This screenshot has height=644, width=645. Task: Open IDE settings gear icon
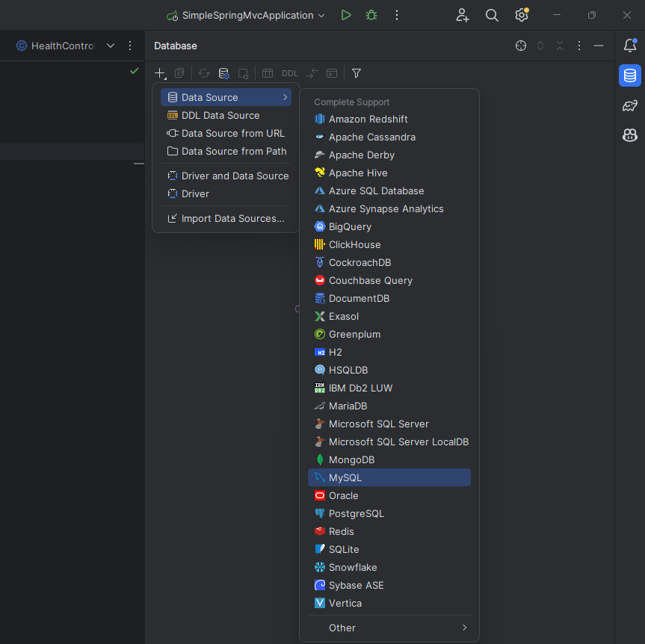[x=521, y=15]
